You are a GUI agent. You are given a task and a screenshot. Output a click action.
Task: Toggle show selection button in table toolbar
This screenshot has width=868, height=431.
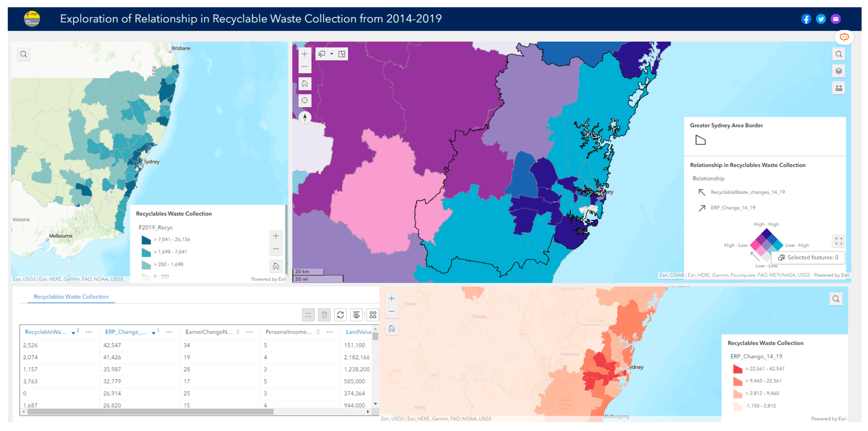pyautogui.click(x=308, y=315)
